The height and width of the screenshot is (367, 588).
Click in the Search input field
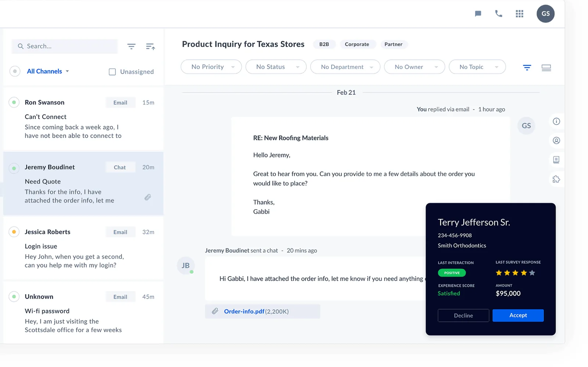point(65,46)
